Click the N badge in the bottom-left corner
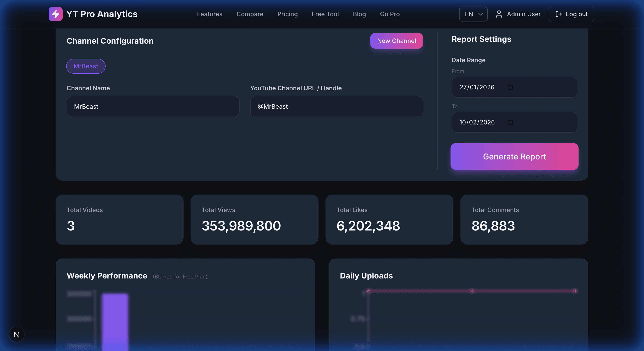Viewport: 644px width, 351px height. pyautogui.click(x=16, y=334)
